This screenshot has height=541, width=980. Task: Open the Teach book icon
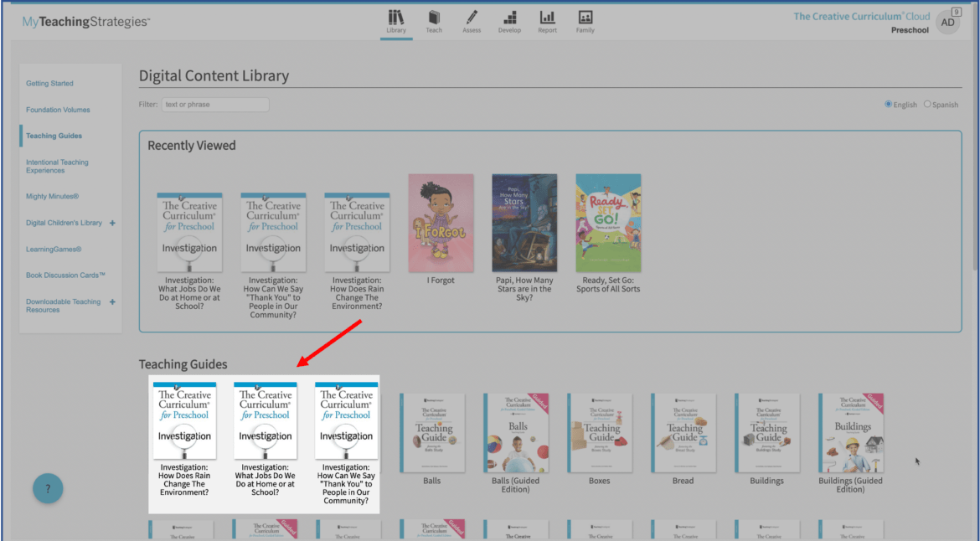pyautogui.click(x=434, y=21)
